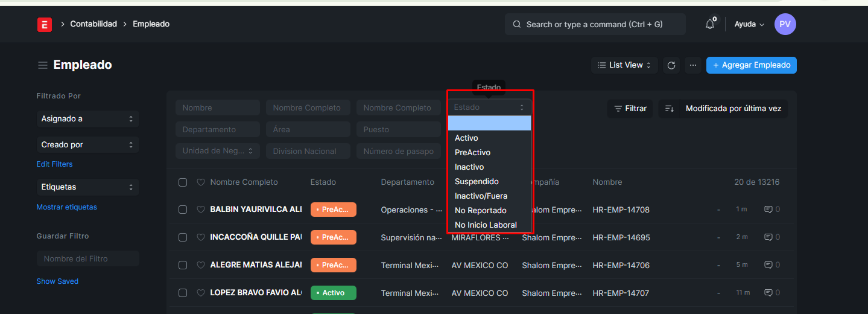Click the Agregar Empleado button

751,65
